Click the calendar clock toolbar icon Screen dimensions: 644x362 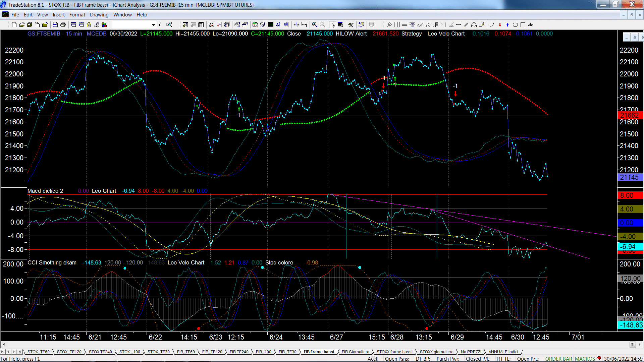(x=255, y=25)
